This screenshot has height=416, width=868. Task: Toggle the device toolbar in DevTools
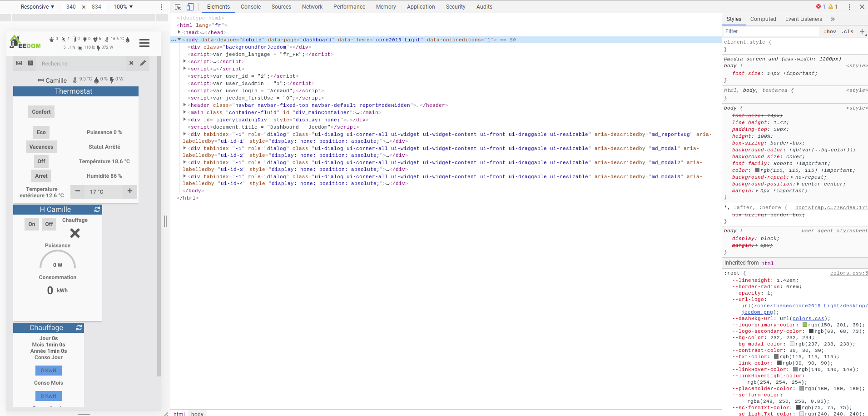(x=190, y=7)
